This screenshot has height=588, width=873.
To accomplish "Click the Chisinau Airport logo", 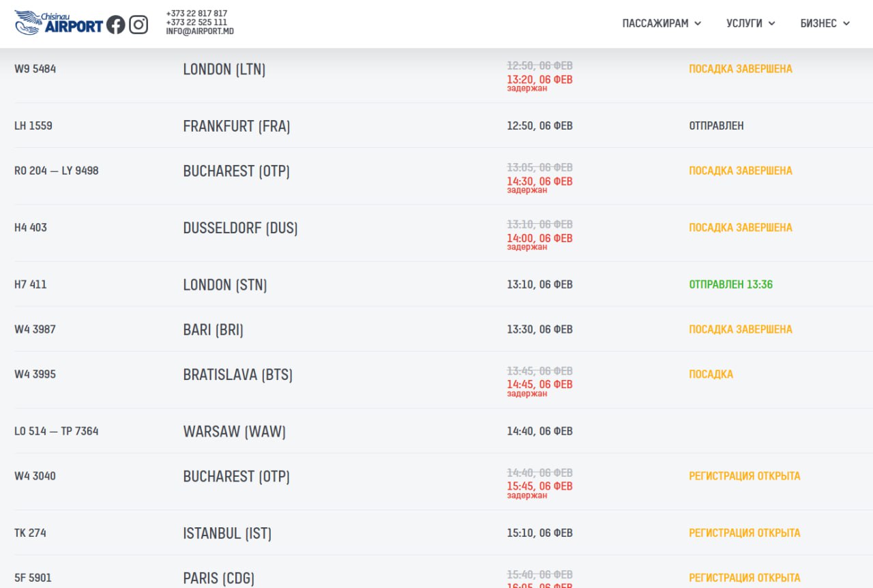I will point(58,23).
